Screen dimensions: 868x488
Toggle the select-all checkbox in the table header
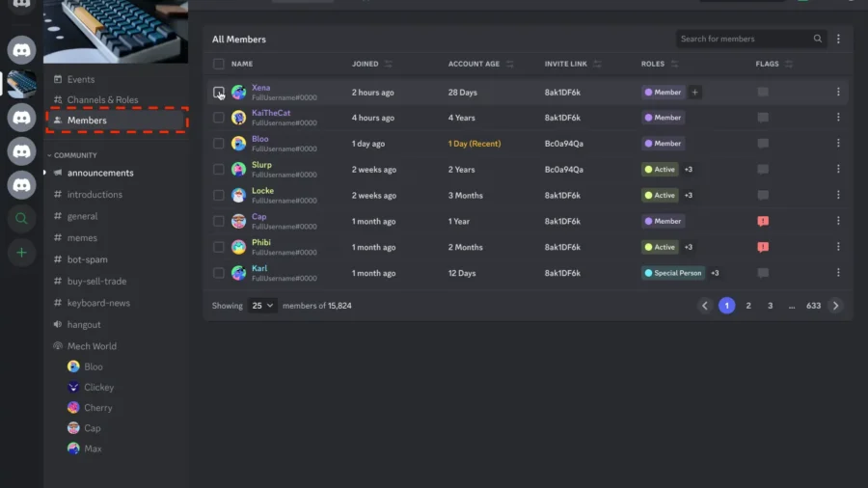219,65
